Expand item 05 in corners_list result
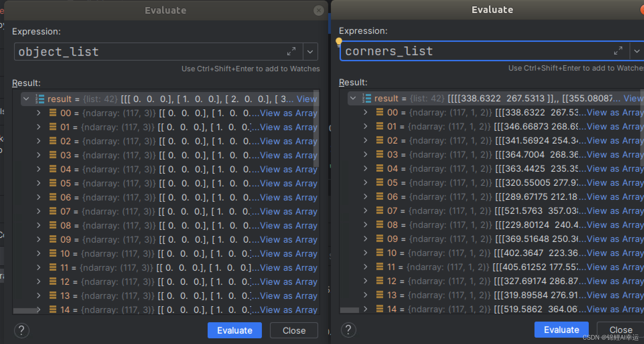This screenshot has height=344, width=644. 365,183
